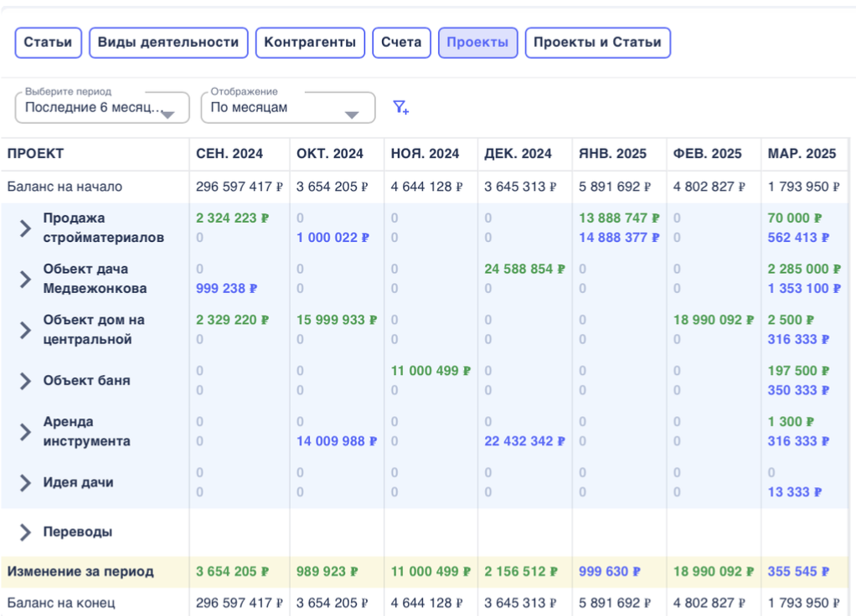Open the Выберите период dropdown
This screenshot has width=856, height=616.
[102, 107]
